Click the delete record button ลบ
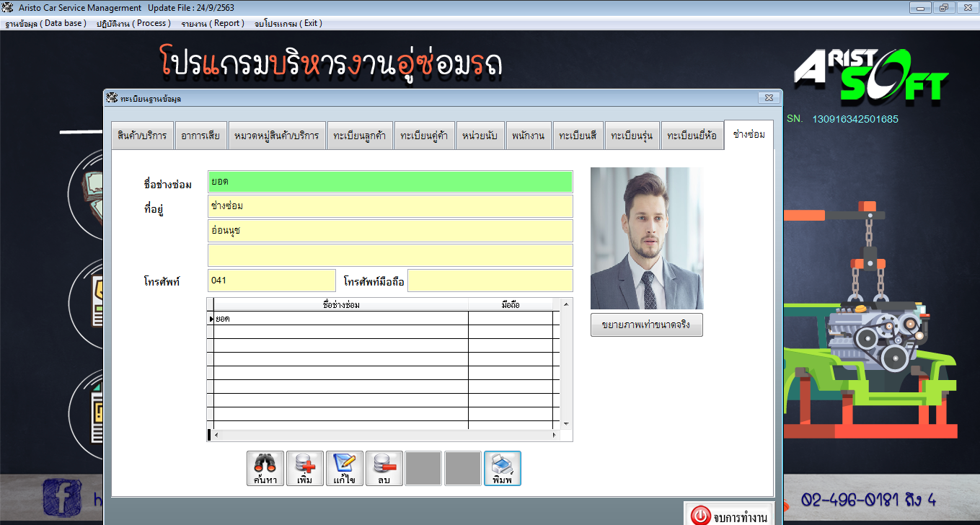The height and width of the screenshot is (525, 980). (384, 469)
